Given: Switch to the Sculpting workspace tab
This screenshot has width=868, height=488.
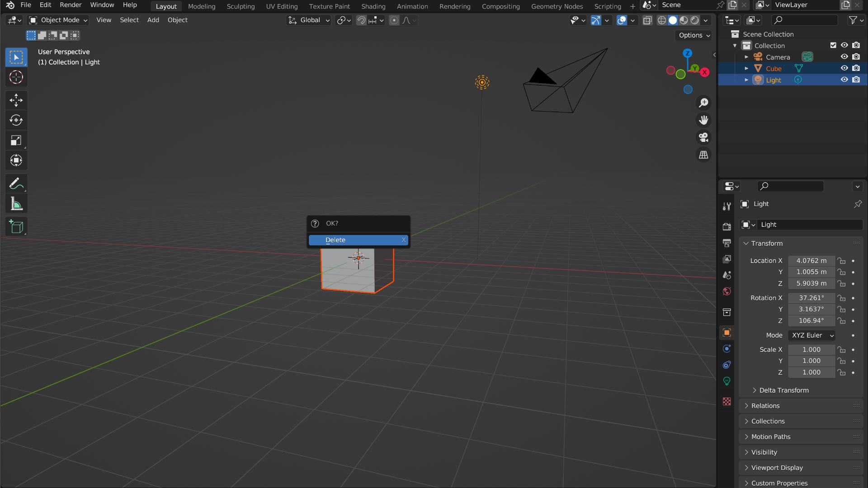Looking at the screenshot, I should coord(241,6).
